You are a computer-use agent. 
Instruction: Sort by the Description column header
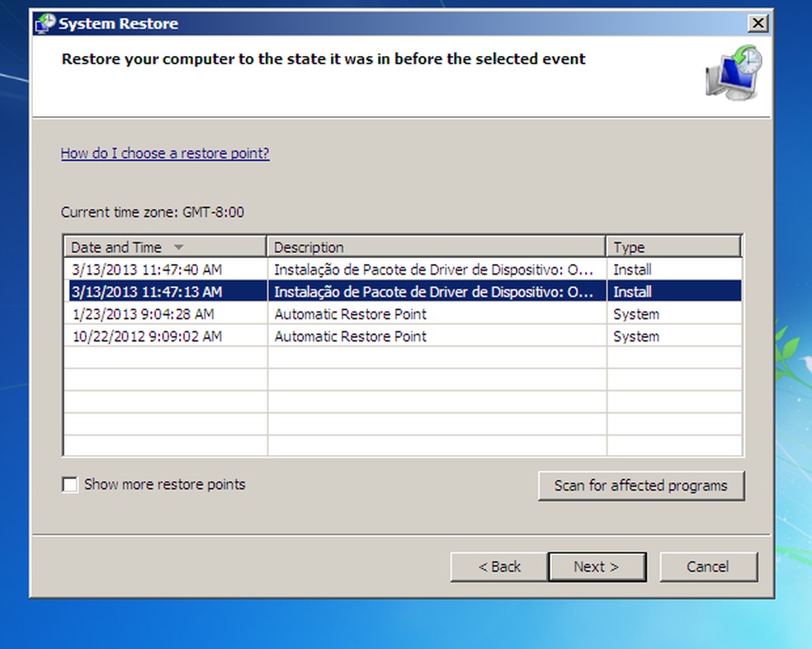pos(436,247)
